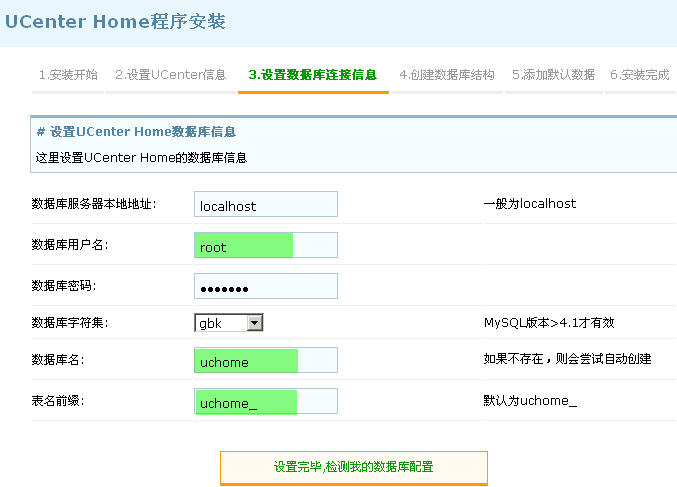The height and width of the screenshot is (487, 677).
Task: Go to step 4.创建数据库结构
Action: 447,75
